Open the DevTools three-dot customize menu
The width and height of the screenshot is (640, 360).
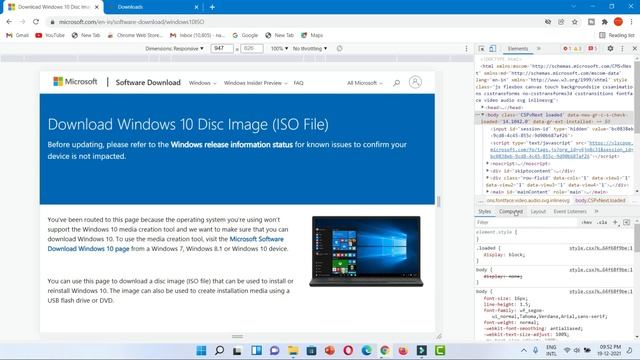tap(622, 48)
